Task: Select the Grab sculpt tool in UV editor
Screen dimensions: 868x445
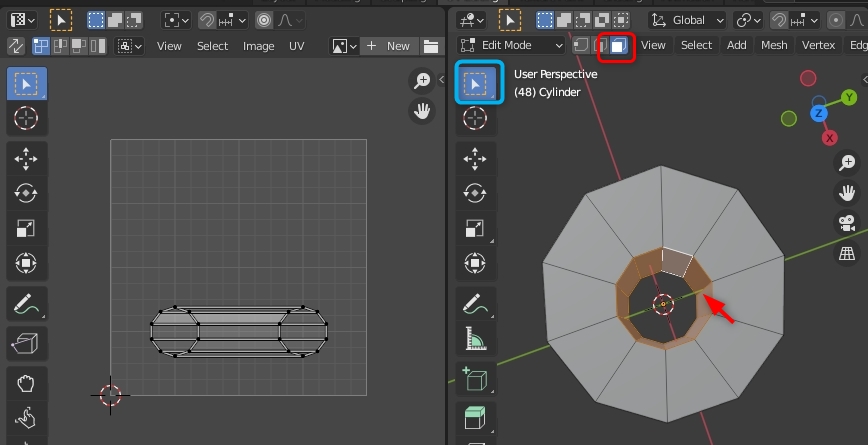Action: coord(26,384)
